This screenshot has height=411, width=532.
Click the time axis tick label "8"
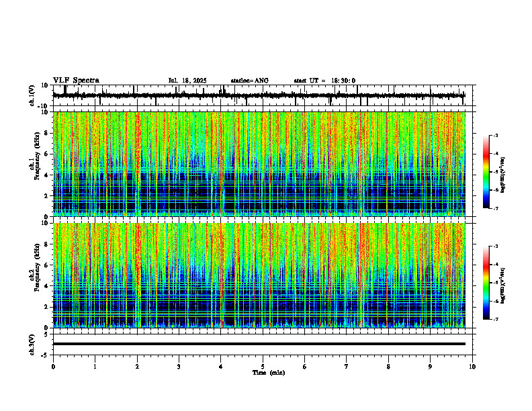pyautogui.click(x=388, y=367)
